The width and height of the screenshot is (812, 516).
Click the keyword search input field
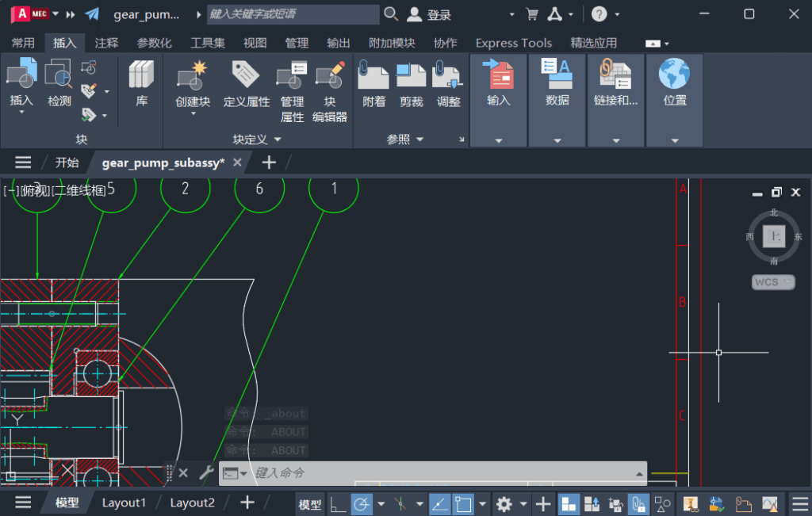click(x=293, y=14)
